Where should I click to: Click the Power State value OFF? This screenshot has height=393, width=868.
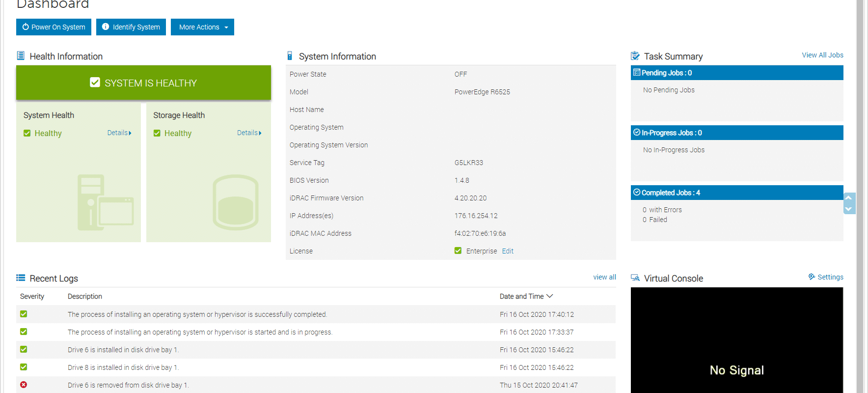point(461,74)
